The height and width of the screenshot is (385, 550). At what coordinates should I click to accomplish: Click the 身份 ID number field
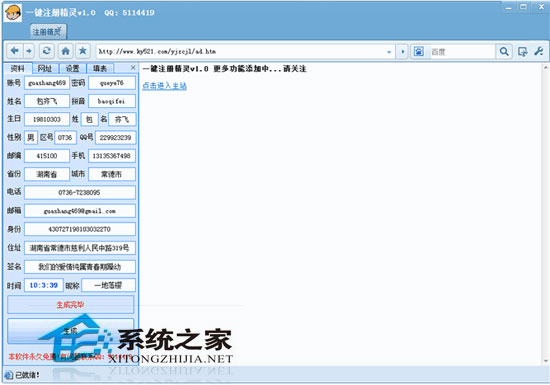tap(80, 229)
